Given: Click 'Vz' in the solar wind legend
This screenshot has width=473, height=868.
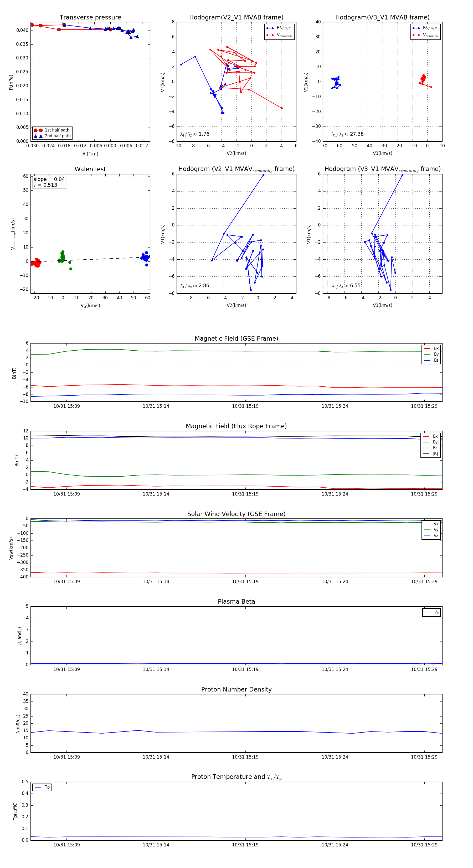Looking at the screenshot, I should [431, 536].
